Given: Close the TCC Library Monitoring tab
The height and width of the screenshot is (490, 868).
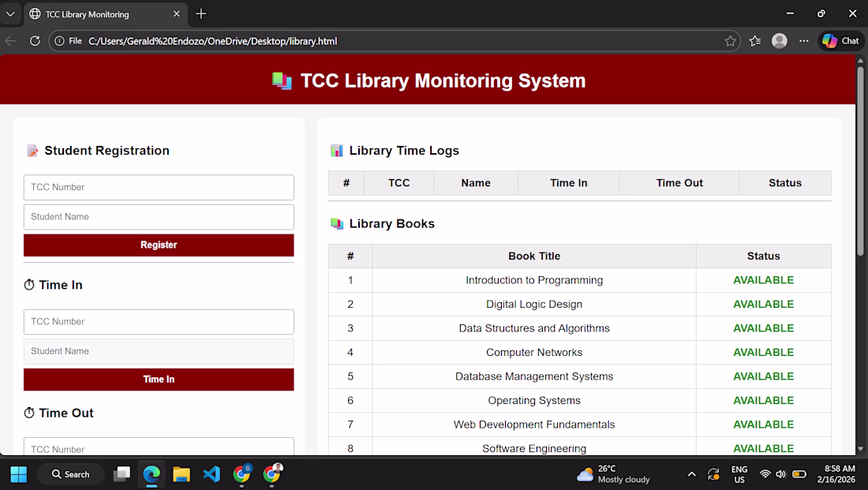Looking at the screenshot, I should [x=176, y=14].
